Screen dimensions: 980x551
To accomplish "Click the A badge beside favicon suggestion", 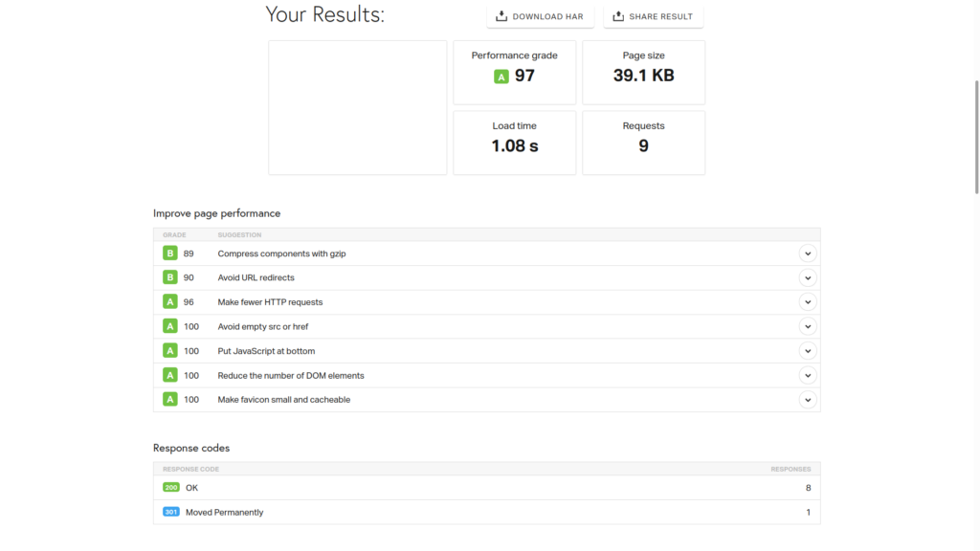I will coord(170,400).
